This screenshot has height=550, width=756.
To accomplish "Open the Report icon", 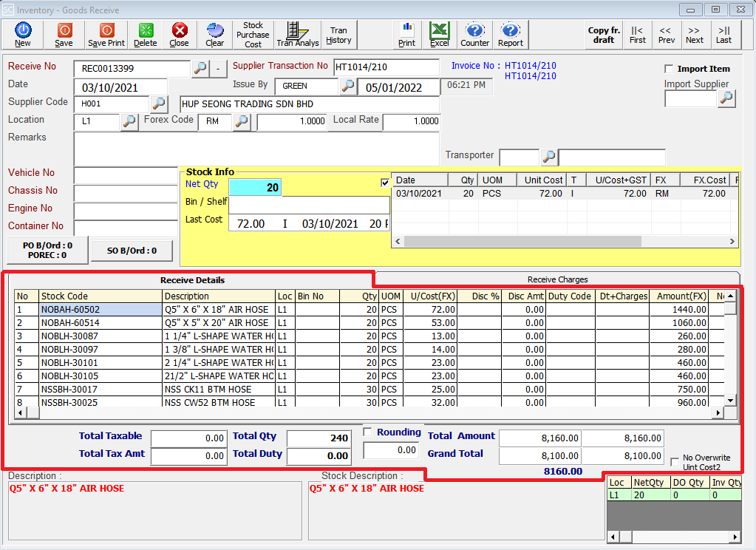I will coord(510,35).
